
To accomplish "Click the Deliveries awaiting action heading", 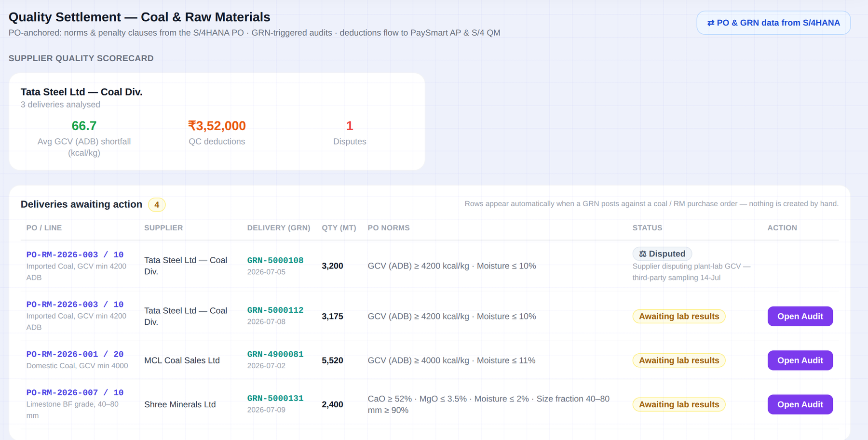I will point(81,204).
